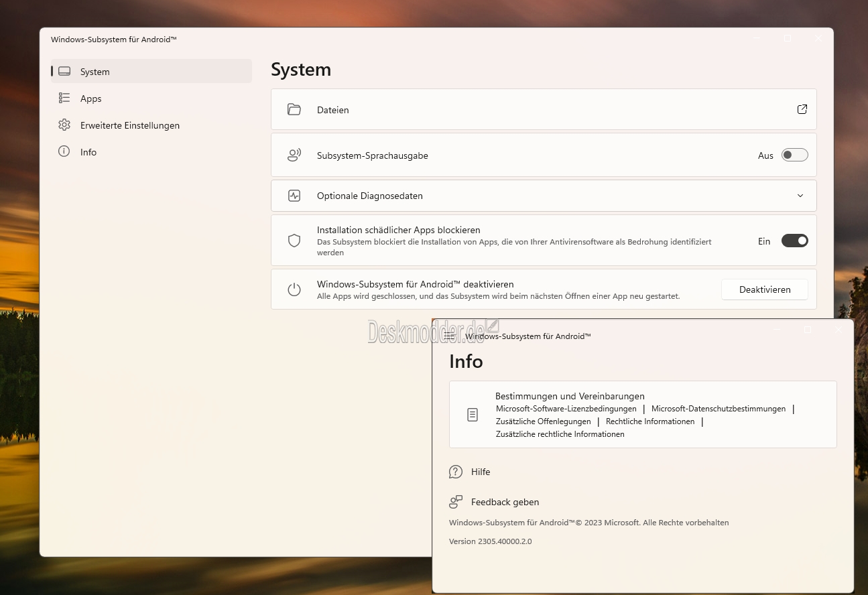Click the Dateien folder icon

click(x=294, y=110)
